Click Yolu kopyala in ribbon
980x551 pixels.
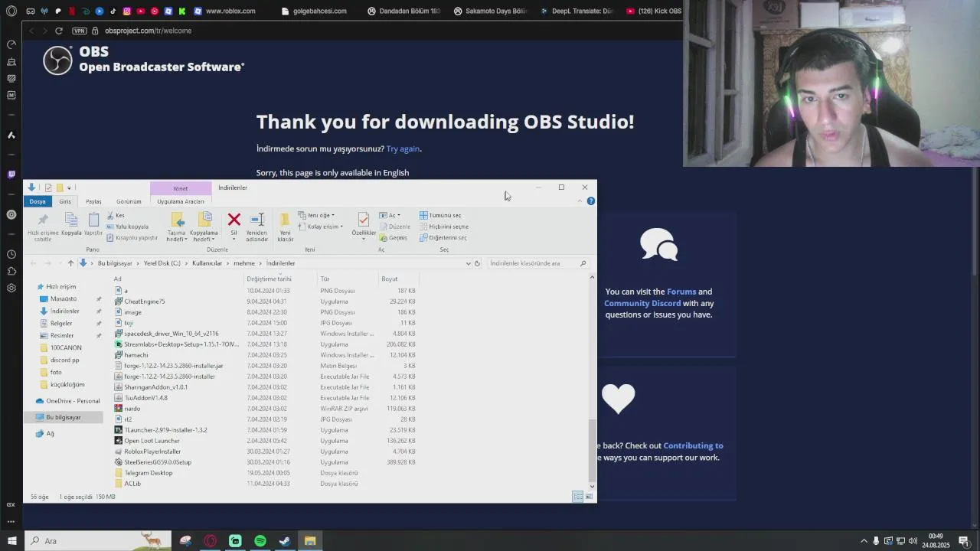pyautogui.click(x=128, y=227)
